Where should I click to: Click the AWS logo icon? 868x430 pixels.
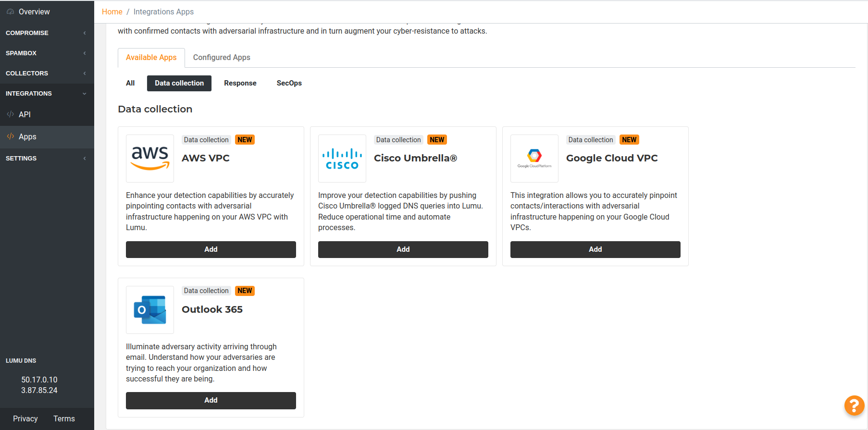coord(150,158)
